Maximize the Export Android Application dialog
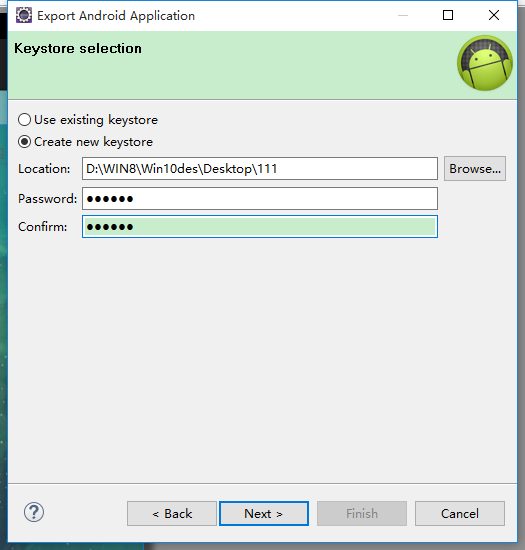The height and width of the screenshot is (550, 525). click(x=448, y=15)
